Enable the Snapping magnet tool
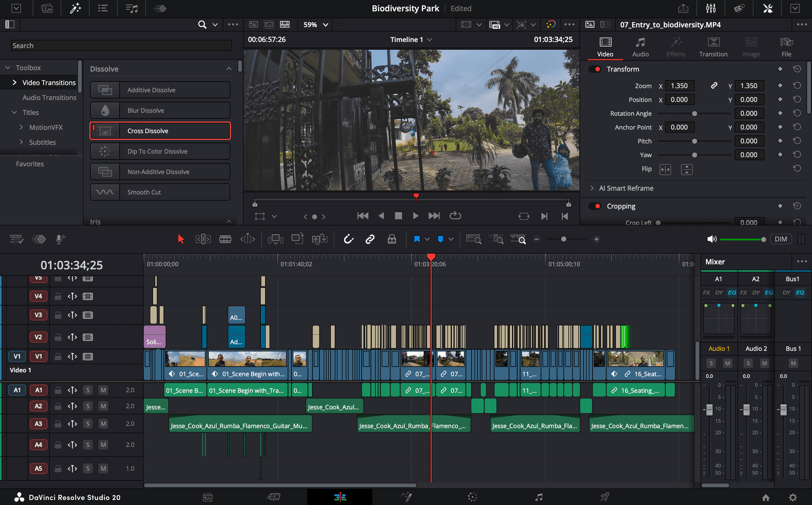Screen dimensions: 812x505 tap(349, 239)
